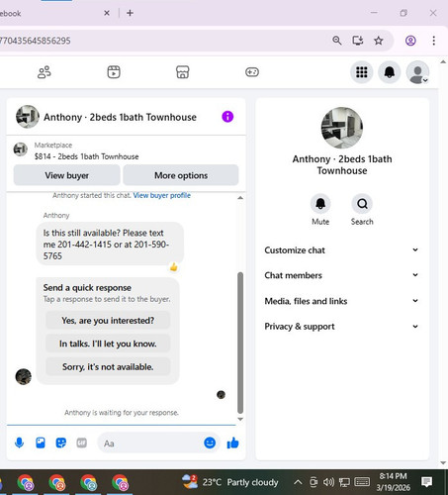Close the Facebook browser tab
The width and height of the screenshot is (448, 495).
(x=107, y=13)
